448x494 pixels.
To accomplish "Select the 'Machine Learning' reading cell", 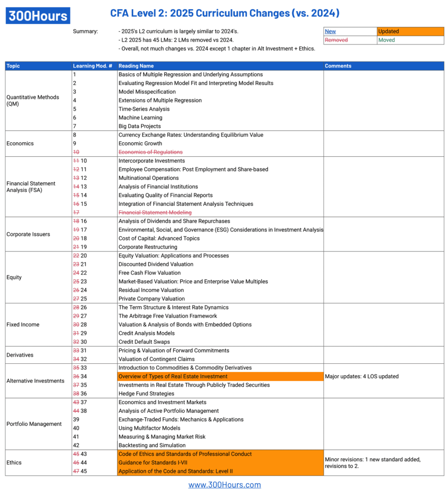I will point(140,118).
